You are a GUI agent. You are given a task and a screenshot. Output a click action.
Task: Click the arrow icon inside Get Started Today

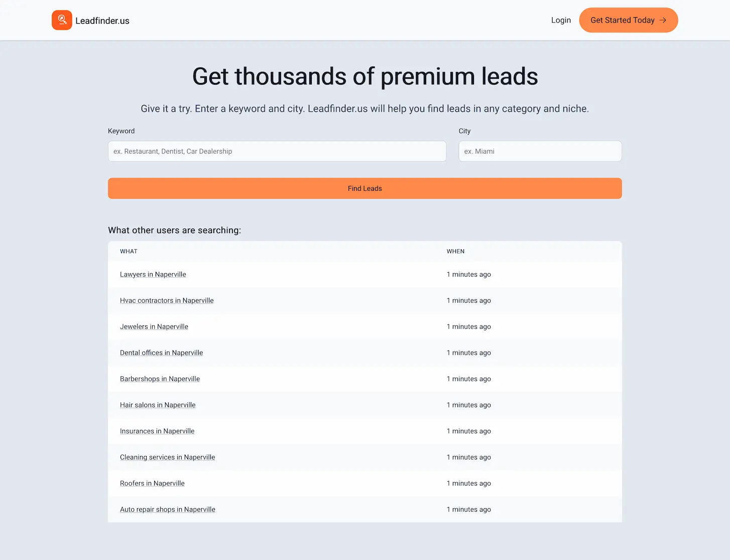[662, 20]
